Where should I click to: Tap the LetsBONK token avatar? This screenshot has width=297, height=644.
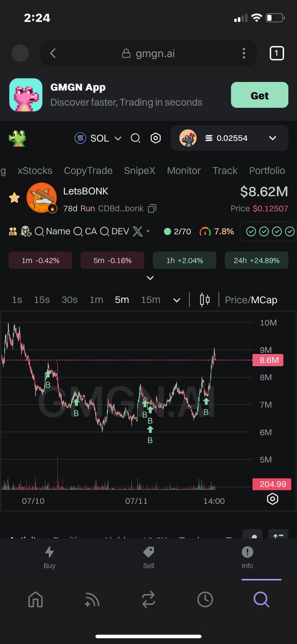tap(42, 198)
